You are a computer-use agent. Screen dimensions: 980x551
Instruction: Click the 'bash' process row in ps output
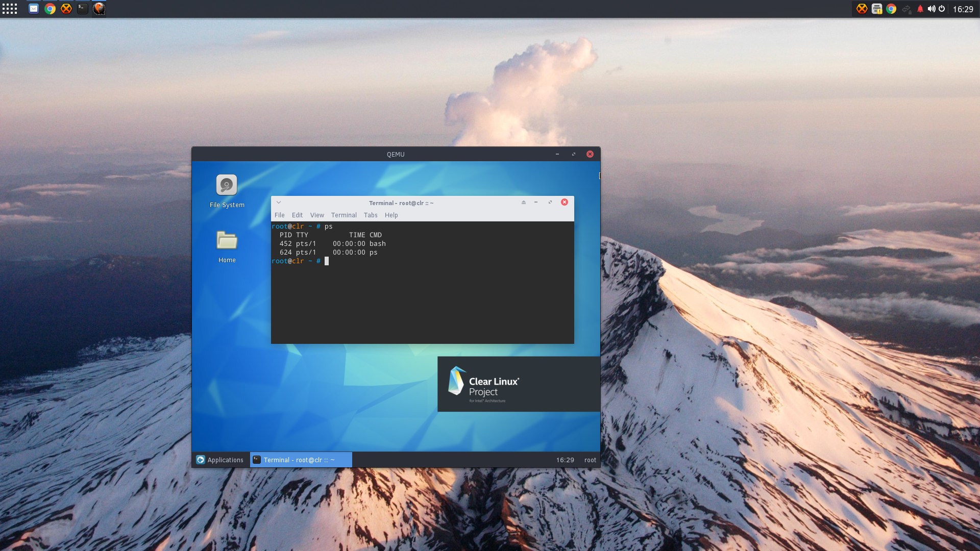332,244
